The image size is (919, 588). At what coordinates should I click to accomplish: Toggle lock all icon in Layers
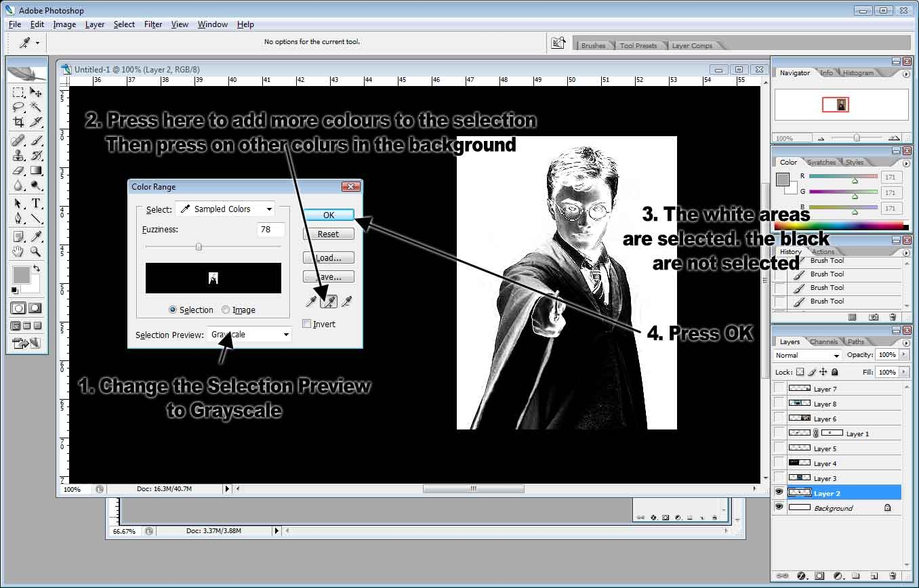834,372
